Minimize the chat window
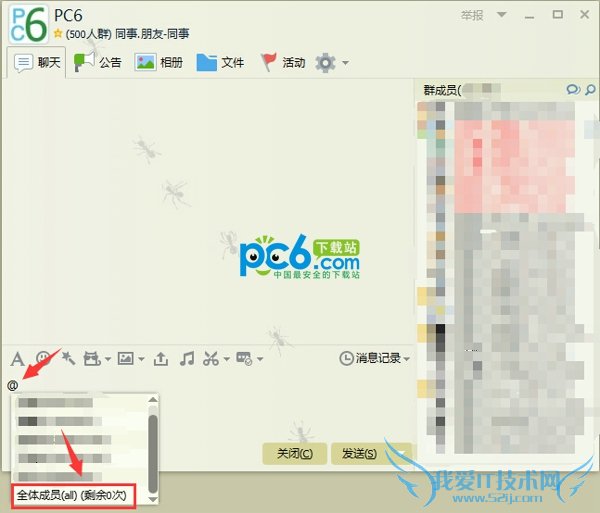The width and height of the screenshot is (600, 513). 530,16
